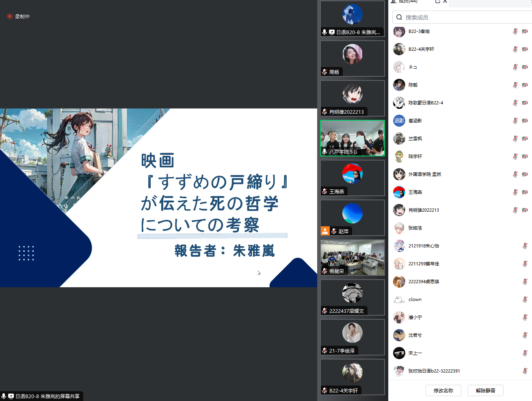
Task: Click the orange host icon beside 赵萍
Action: point(325,231)
